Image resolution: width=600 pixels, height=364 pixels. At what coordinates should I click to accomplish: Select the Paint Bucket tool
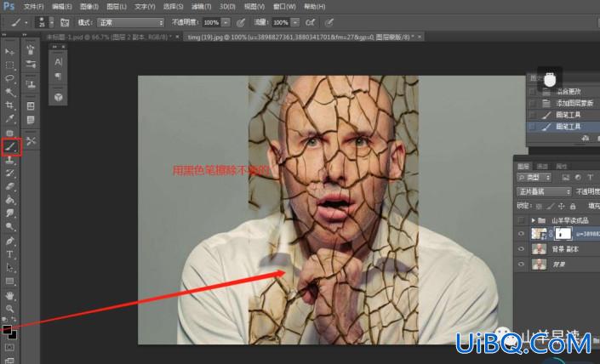(x=9, y=200)
